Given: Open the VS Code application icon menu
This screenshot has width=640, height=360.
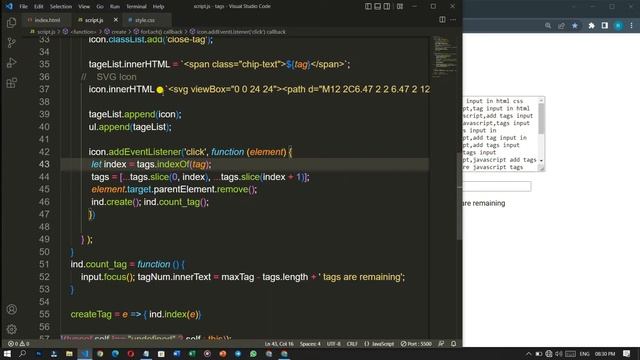Looking at the screenshot, I should 9,6.
